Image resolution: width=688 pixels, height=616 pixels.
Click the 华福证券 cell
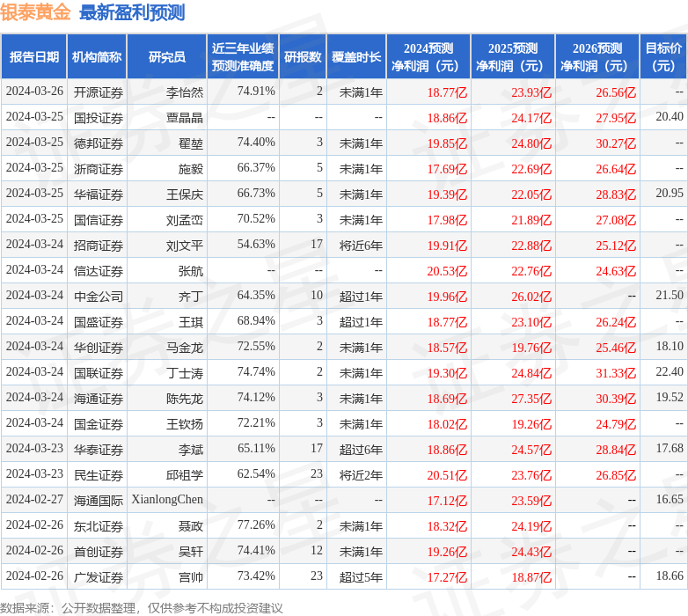[x=99, y=194]
